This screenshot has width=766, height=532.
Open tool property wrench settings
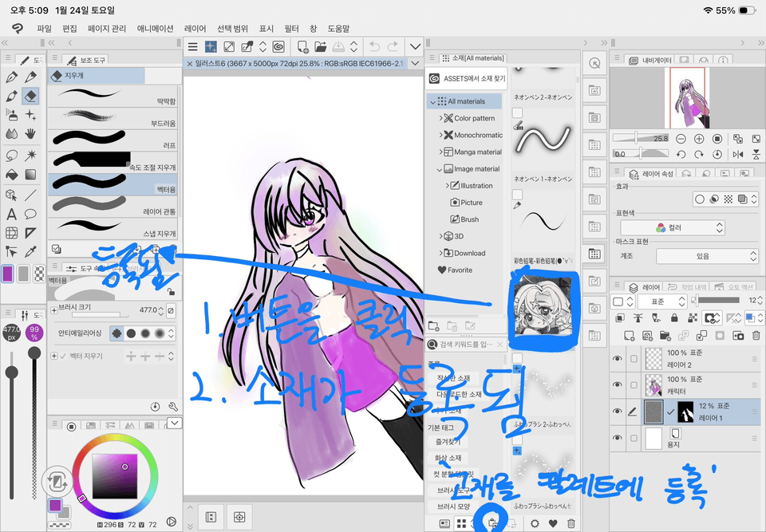click(x=172, y=407)
